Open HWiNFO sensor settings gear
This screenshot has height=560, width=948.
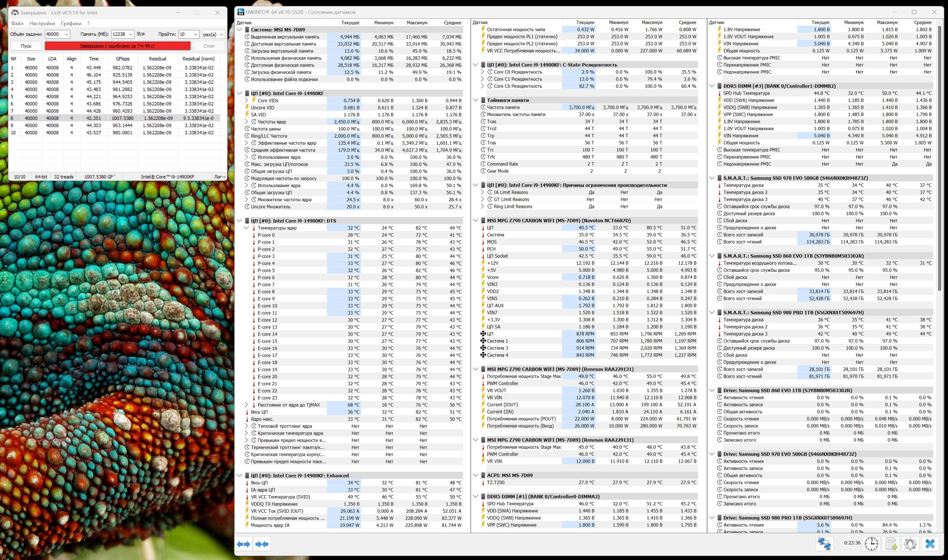(x=910, y=544)
